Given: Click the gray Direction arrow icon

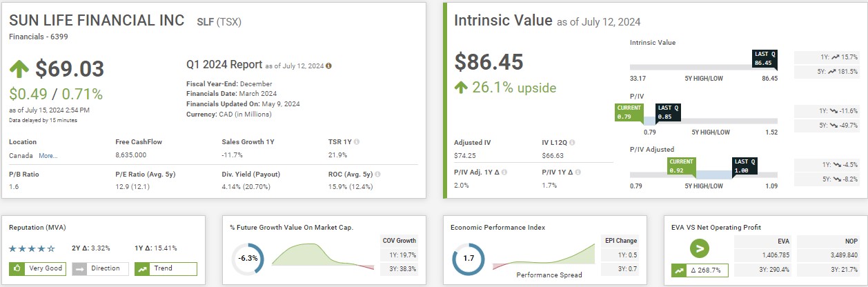Looking at the screenshot, I should [79, 269].
